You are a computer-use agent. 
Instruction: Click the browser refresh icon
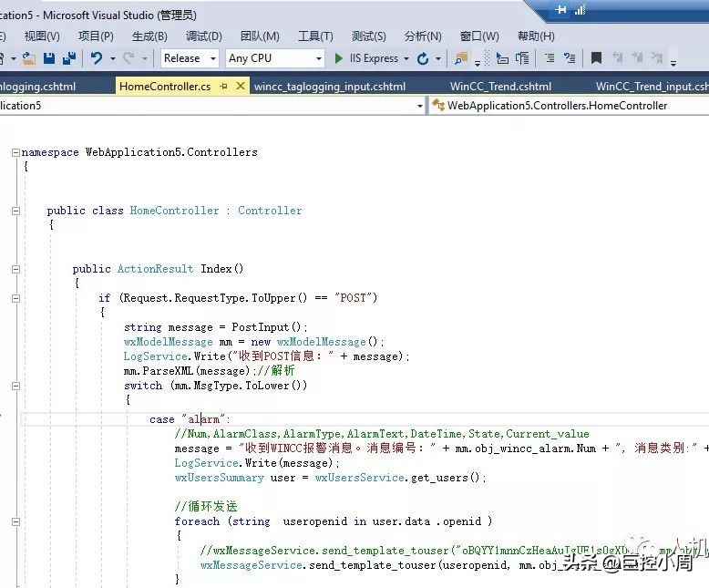[x=422, y=58]
